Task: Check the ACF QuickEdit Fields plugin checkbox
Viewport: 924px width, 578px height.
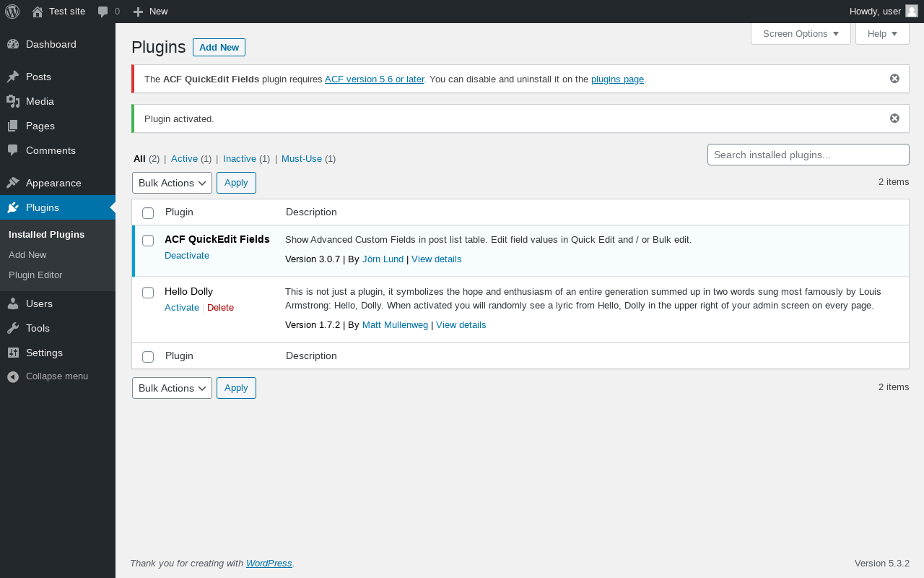Action: [148, 241]
